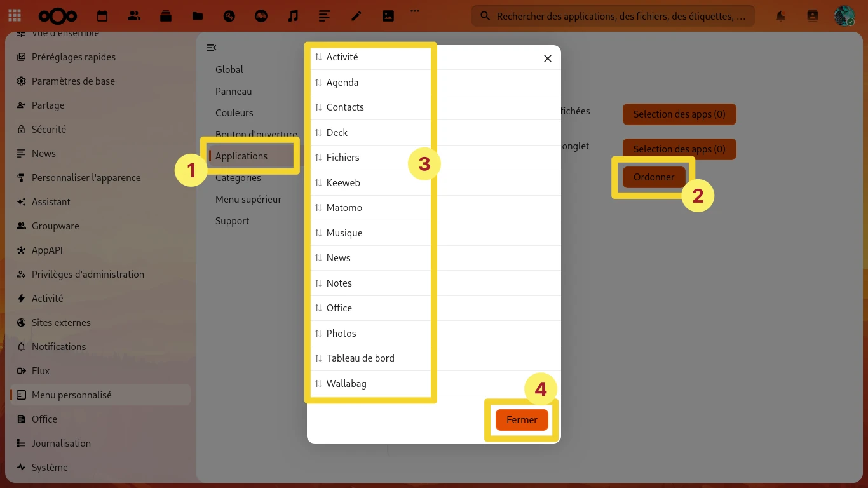Image resolution: width=868 pixels, height=488 pixels.
Task: Click Selection des apps button beside 'fichées'
Action: click(x=679, y=114)
